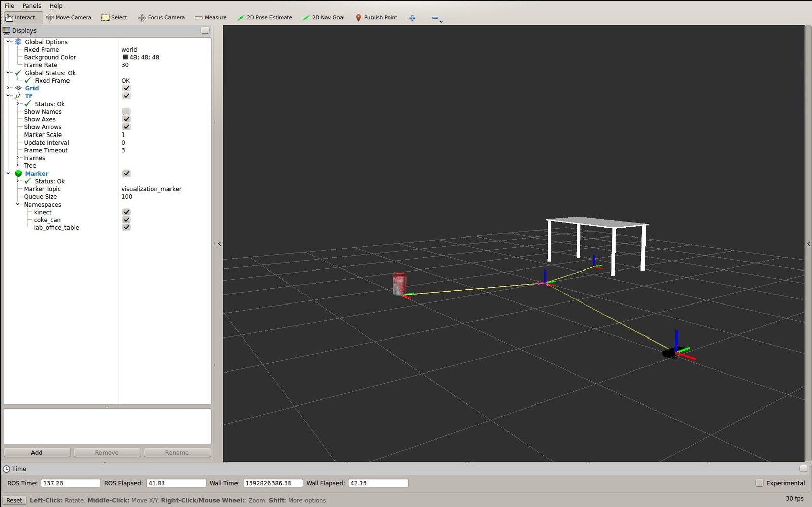
Task: Click the Grid display icon
Action: click(x=18, y=88)
